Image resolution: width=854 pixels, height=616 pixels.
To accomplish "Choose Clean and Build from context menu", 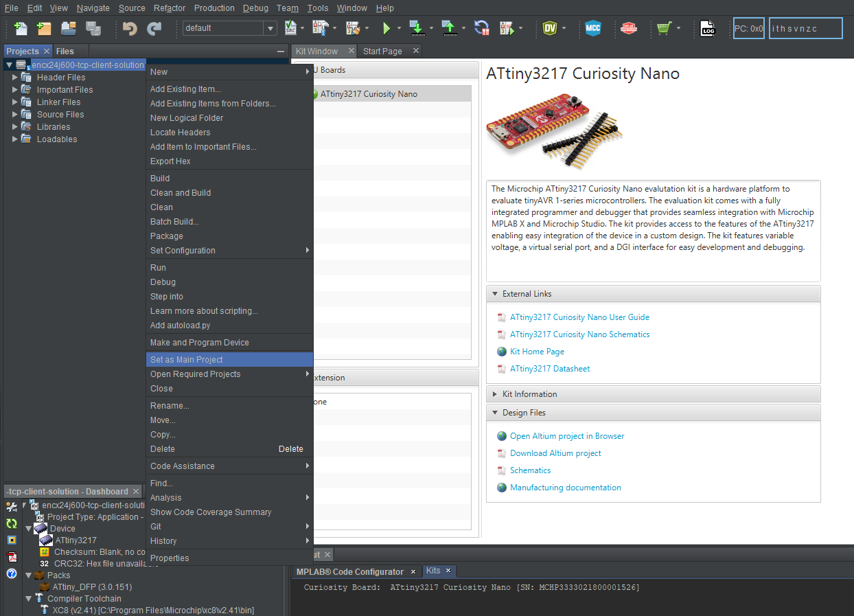I will [229, 193].
